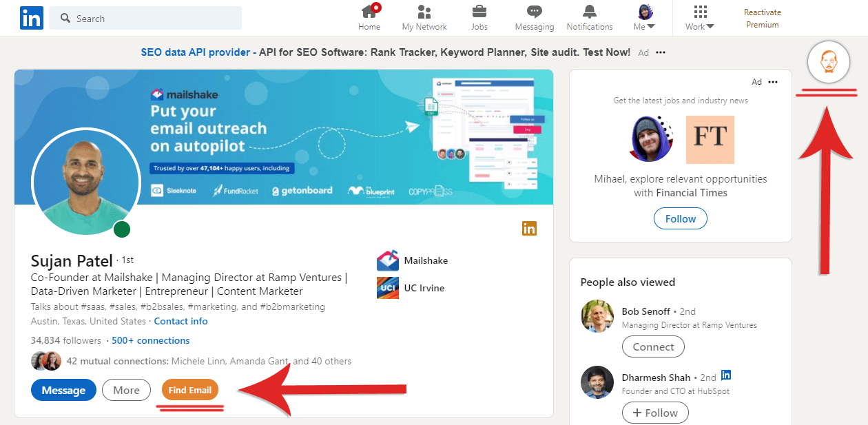Click the magnifier icon in Search box
This screenshot has height=425, width=868.
point(65,18)
